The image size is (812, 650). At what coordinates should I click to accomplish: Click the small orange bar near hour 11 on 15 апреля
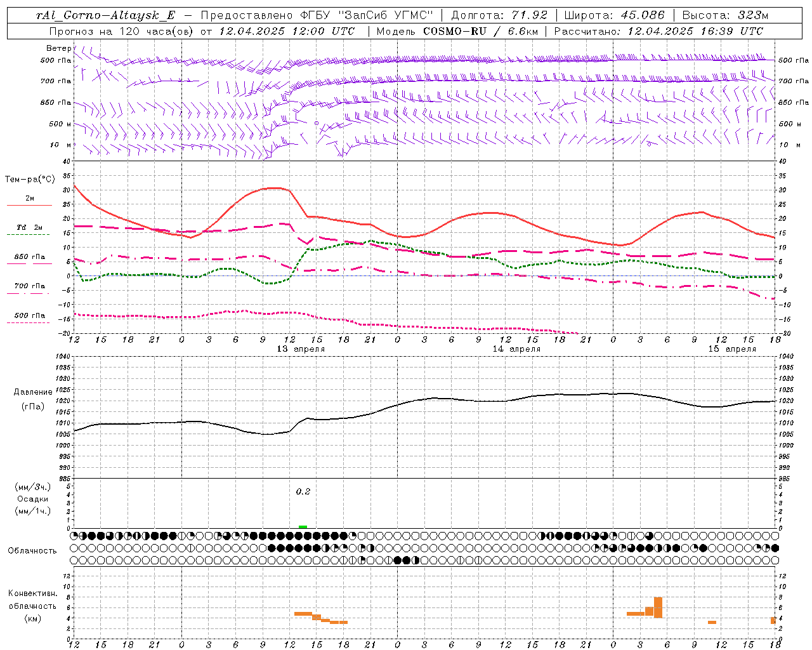click(x=712, y=622)
